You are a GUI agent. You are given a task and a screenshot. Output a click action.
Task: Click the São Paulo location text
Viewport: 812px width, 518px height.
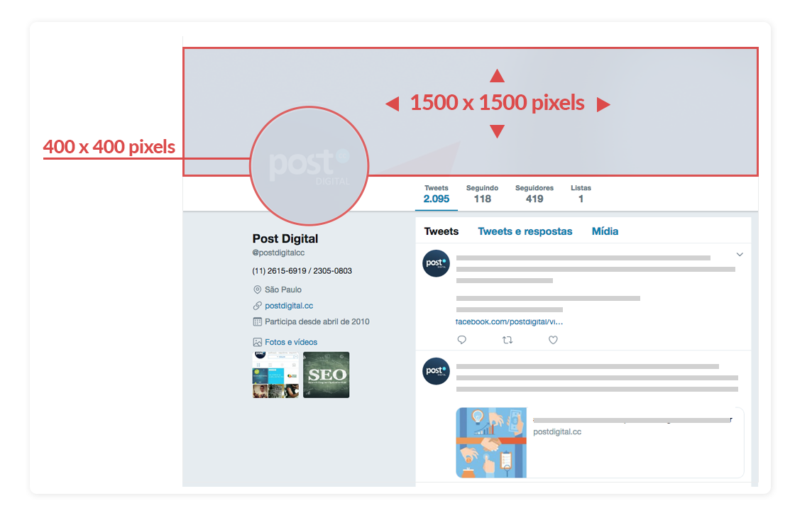click(x=283, y=290)
